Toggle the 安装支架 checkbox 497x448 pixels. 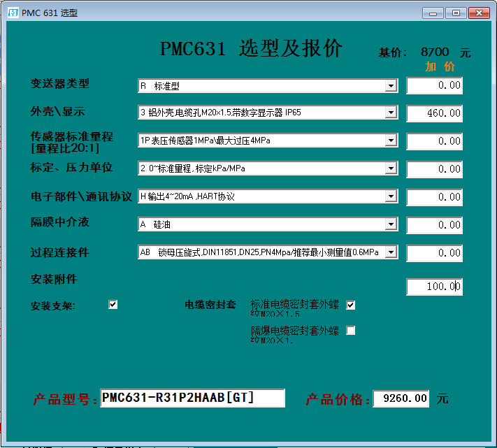[x=113, y=305]
